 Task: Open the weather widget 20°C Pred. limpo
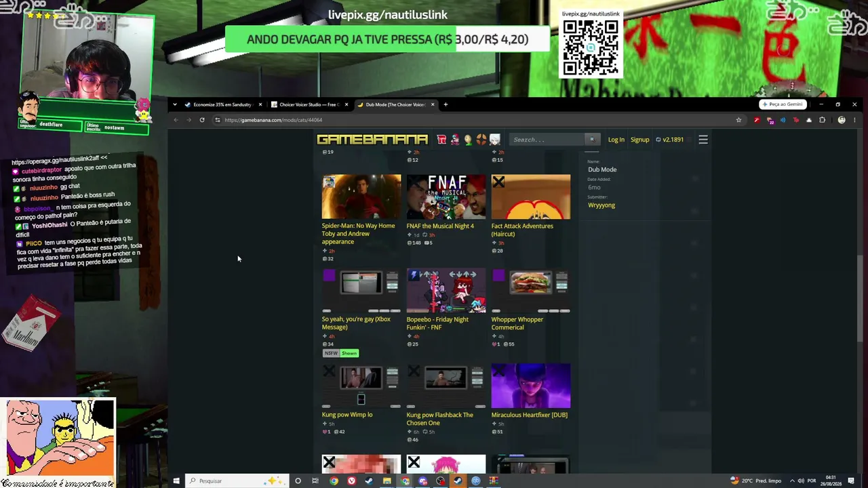[755, 481]
